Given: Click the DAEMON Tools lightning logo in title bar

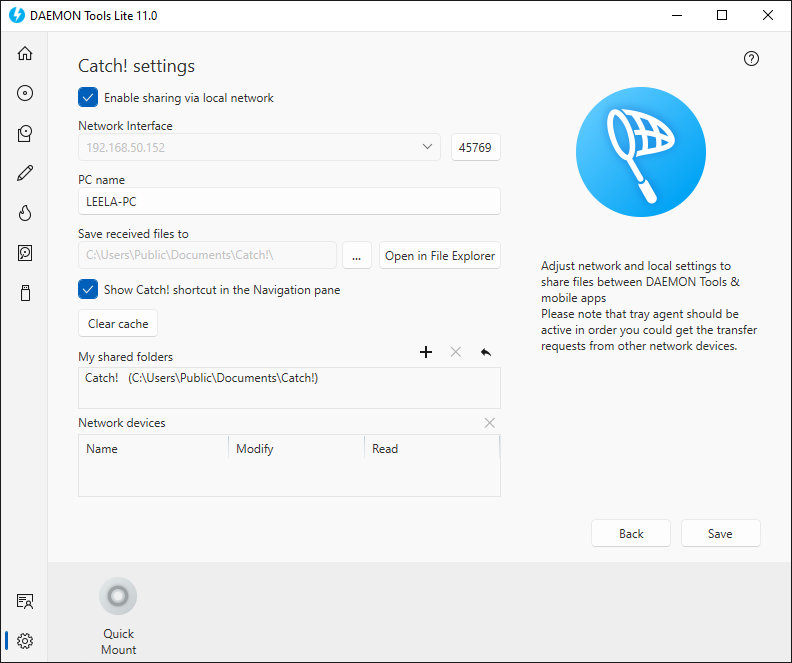Looking at the screenshot, I should coord(17,15).
